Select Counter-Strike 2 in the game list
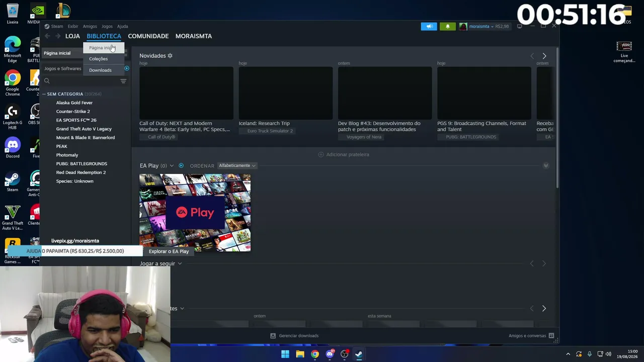This screenshot has height=362, width=644. [73, 112]
